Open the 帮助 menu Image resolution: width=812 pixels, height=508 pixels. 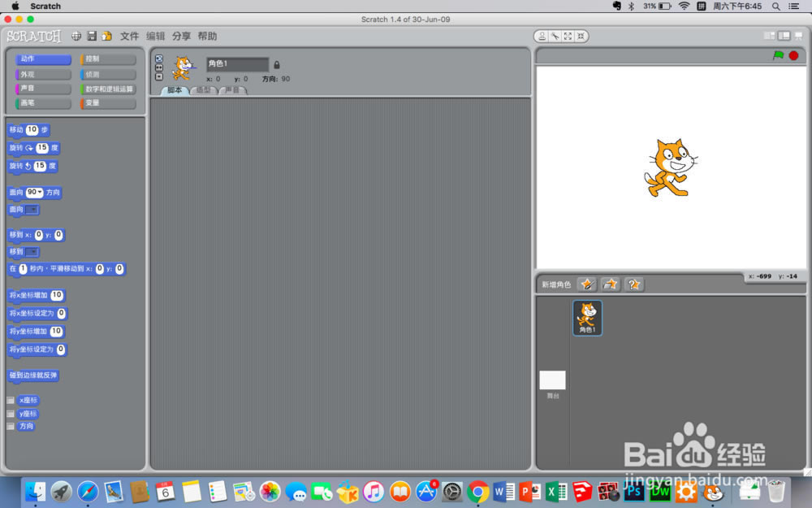point(207,36)
